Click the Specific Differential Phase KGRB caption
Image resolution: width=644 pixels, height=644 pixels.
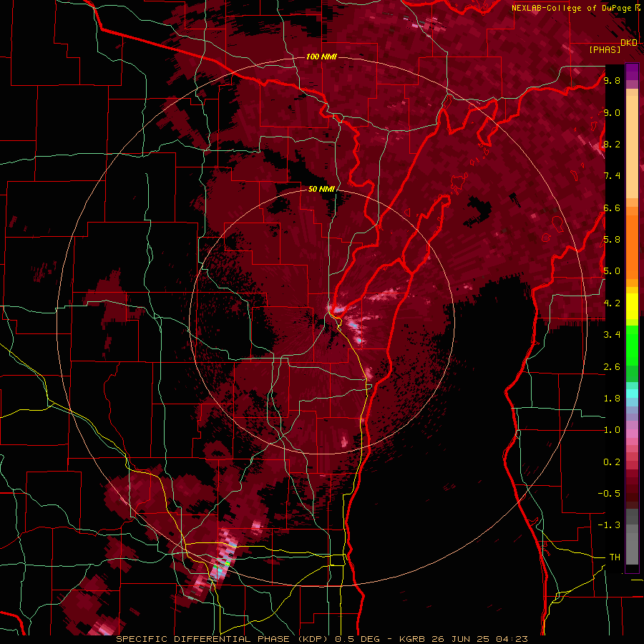pos(322,639)
